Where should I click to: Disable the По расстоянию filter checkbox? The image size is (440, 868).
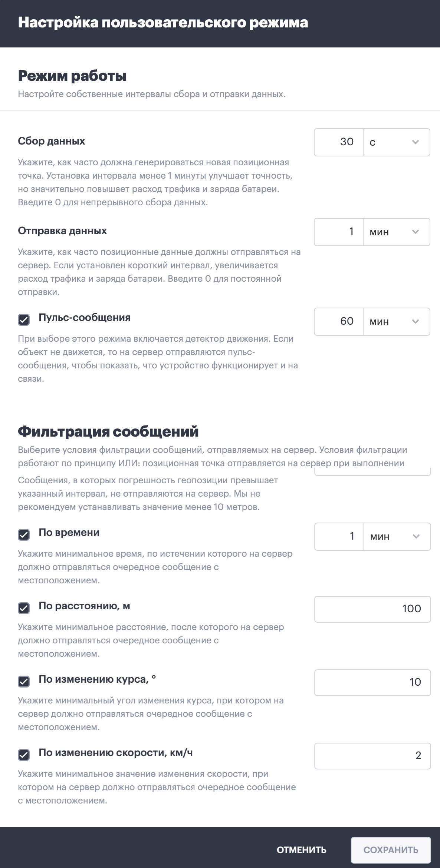coord(24,608)
